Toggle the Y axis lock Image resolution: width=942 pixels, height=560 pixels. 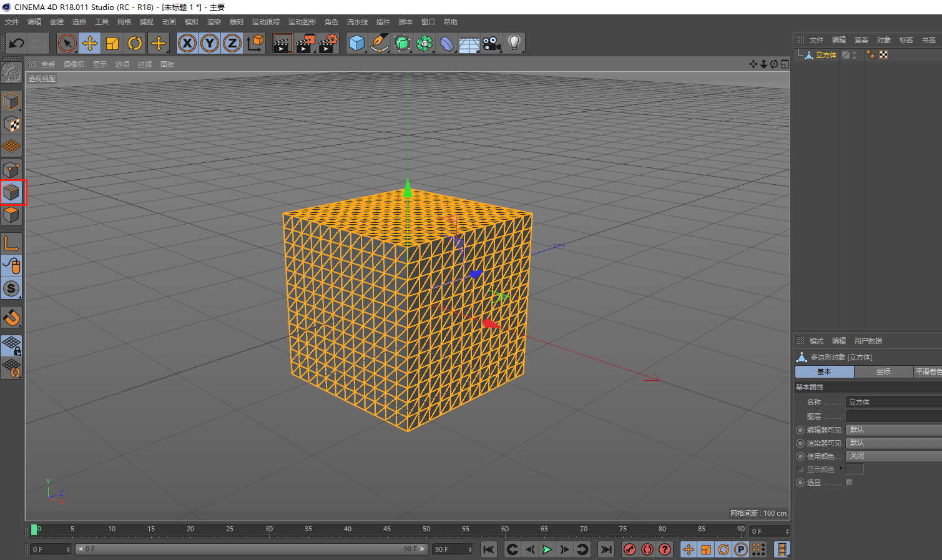click(x=210, y=44)
